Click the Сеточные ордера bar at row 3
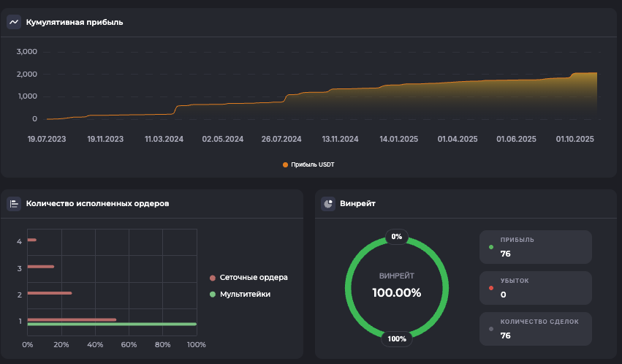Viewport: 622px width, 364px height. 40,267
